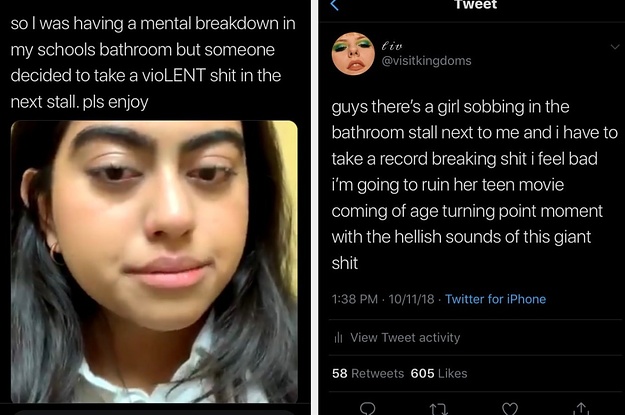Click the 10/11/18 date
This screenshot has height=415, width=625.
411,299
